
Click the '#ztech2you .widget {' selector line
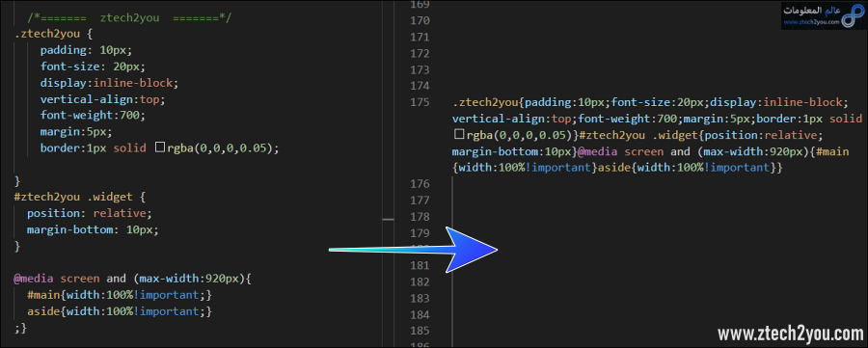click(x=80, y=197)
